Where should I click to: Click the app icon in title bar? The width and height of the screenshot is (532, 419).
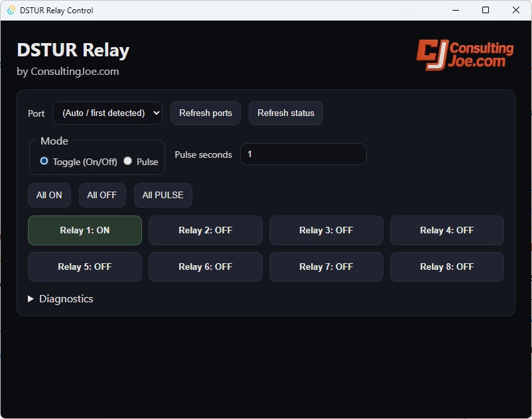[x=11, y=10]
